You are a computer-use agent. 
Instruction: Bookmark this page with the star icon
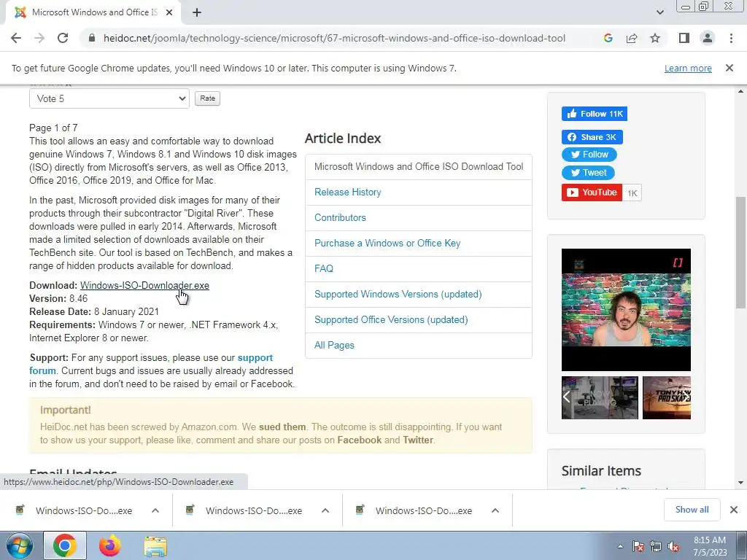click(655, 38)
